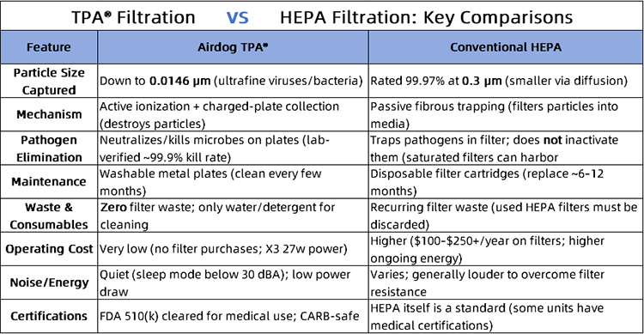
Task: Select the Feature column header
Action: (49, 47)
